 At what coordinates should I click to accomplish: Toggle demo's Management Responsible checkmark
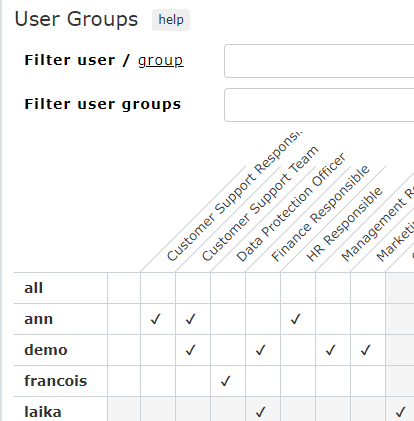pyautogui.click(x=331, y=350)
